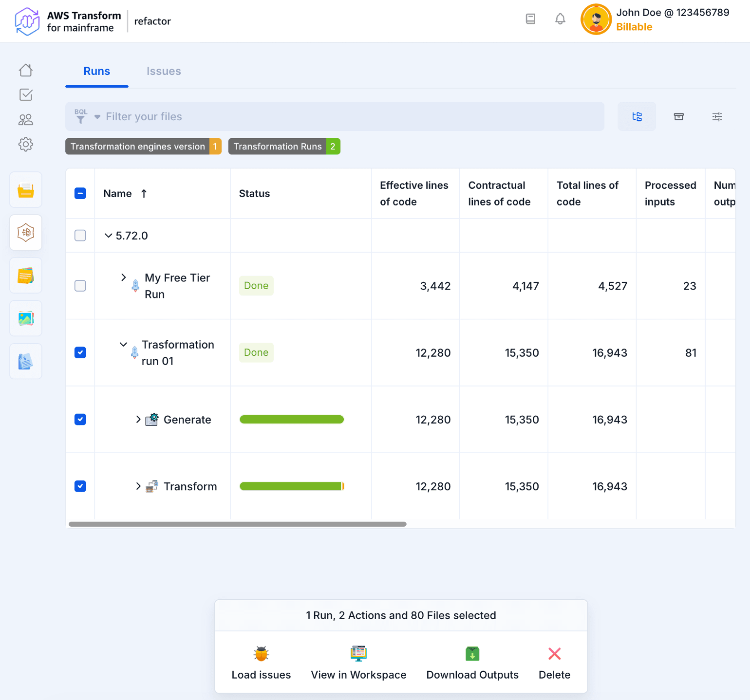Toggle the select-all header checkbox
The height and width of the screenshot is (700, 750).
click(80, 194)
